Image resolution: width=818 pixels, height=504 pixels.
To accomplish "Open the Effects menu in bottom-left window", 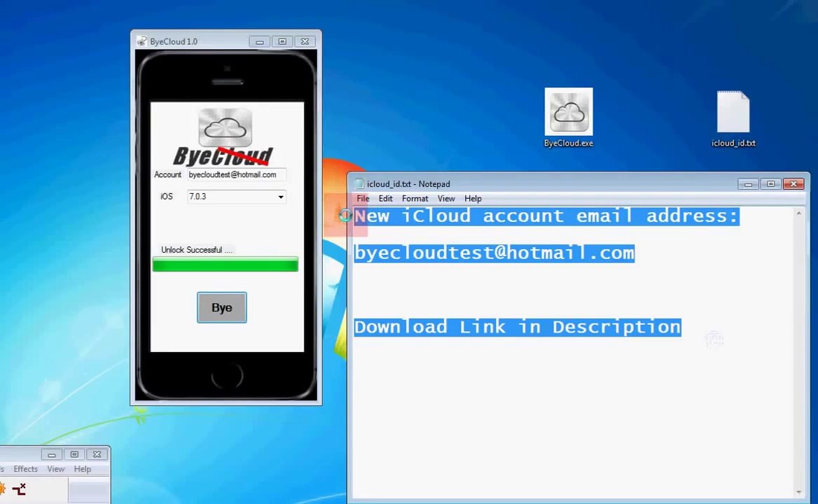I will (25, 469).
